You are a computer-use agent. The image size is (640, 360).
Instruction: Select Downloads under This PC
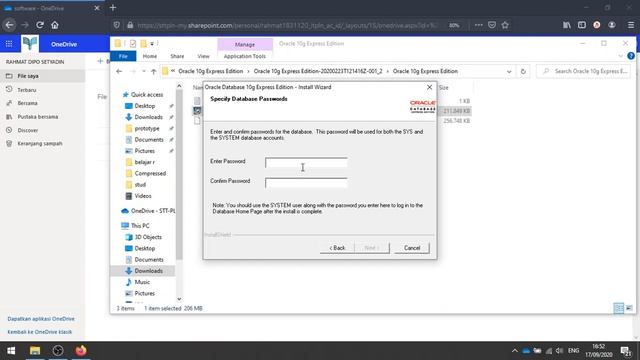[148, 271]
